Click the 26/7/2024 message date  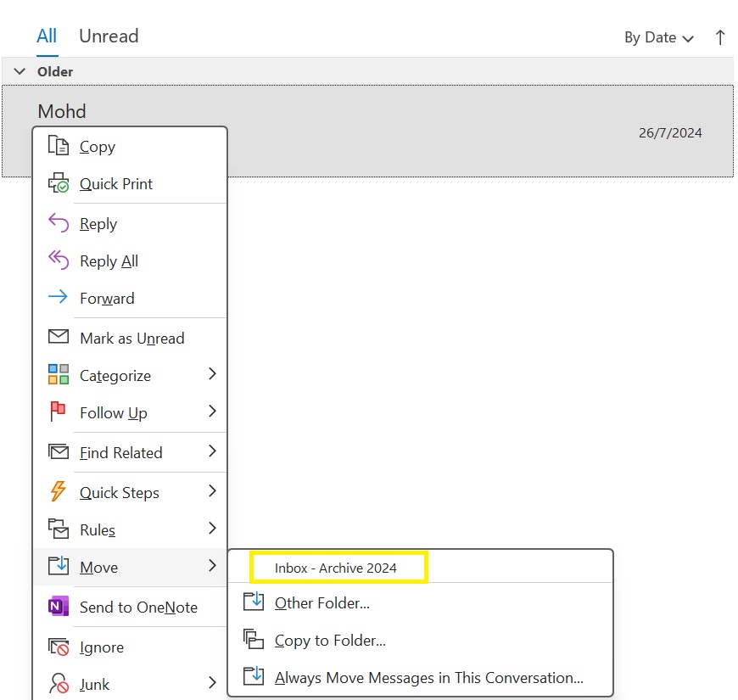tap(670, 132)
